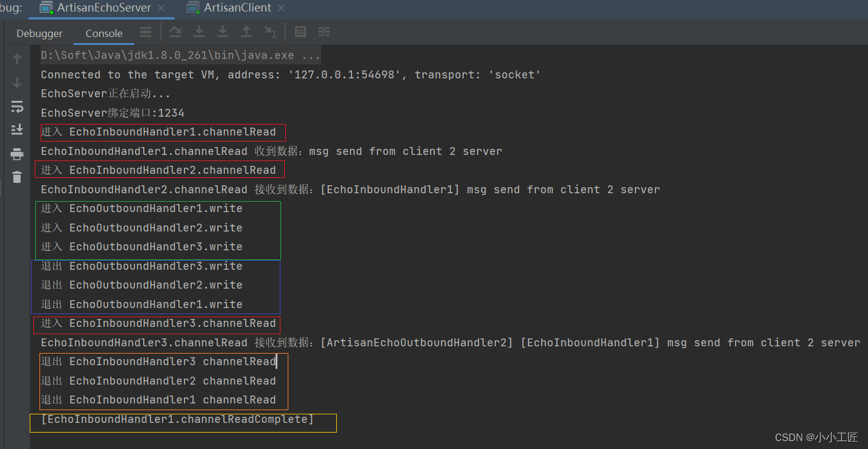
Task: Click '进入 EchoOutboundHandler1.write' line
Action: coord(141,208)
